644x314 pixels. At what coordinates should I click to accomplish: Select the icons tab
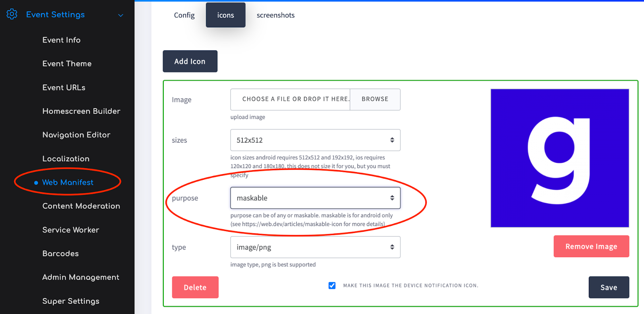click(225, 15)
